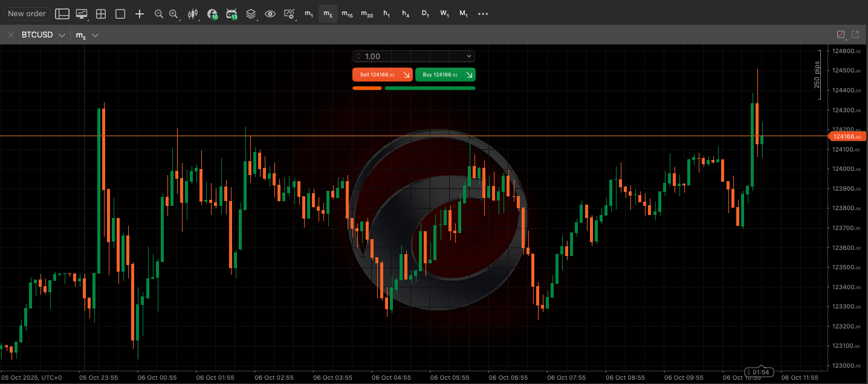
Task: Zoom in the chart
Action: [173, 13]
